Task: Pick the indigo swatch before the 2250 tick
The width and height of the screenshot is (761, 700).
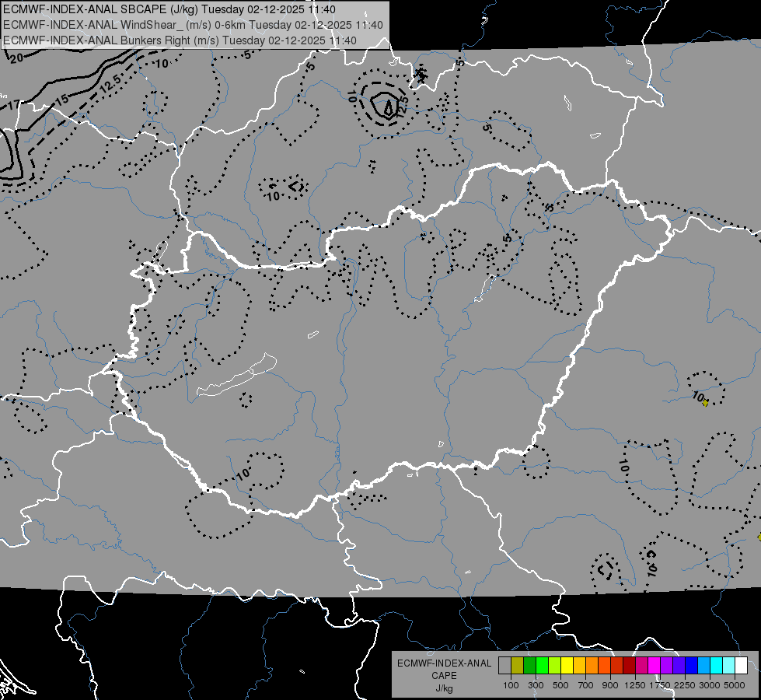Action: click(679, 665)
